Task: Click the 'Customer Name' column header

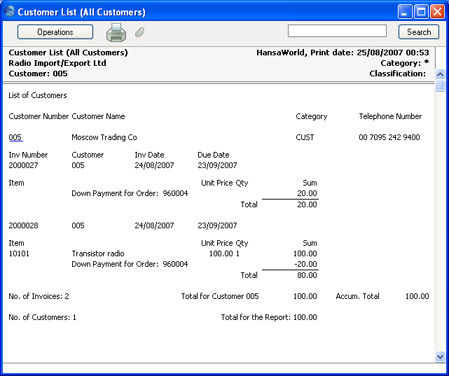Action: pos(98,116)
